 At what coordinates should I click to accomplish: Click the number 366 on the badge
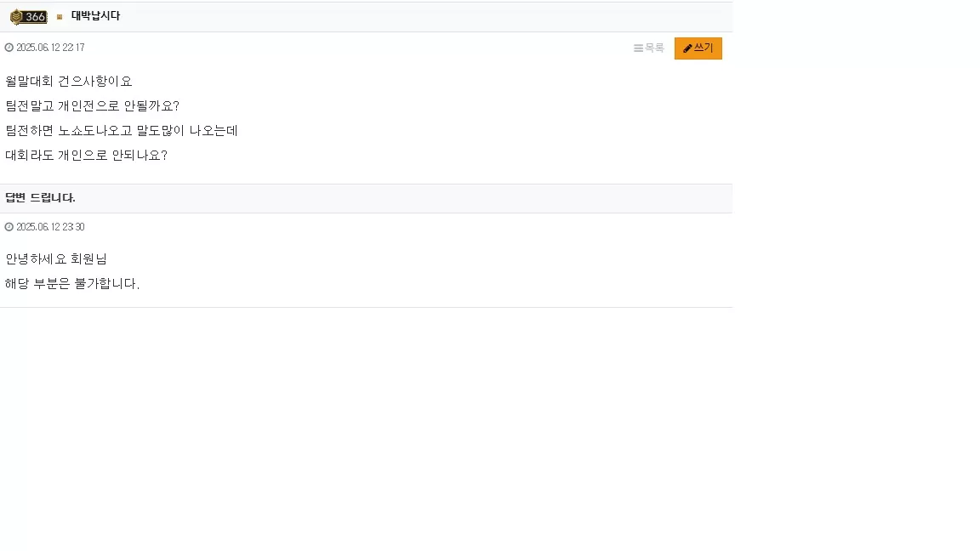pos(35,17)
